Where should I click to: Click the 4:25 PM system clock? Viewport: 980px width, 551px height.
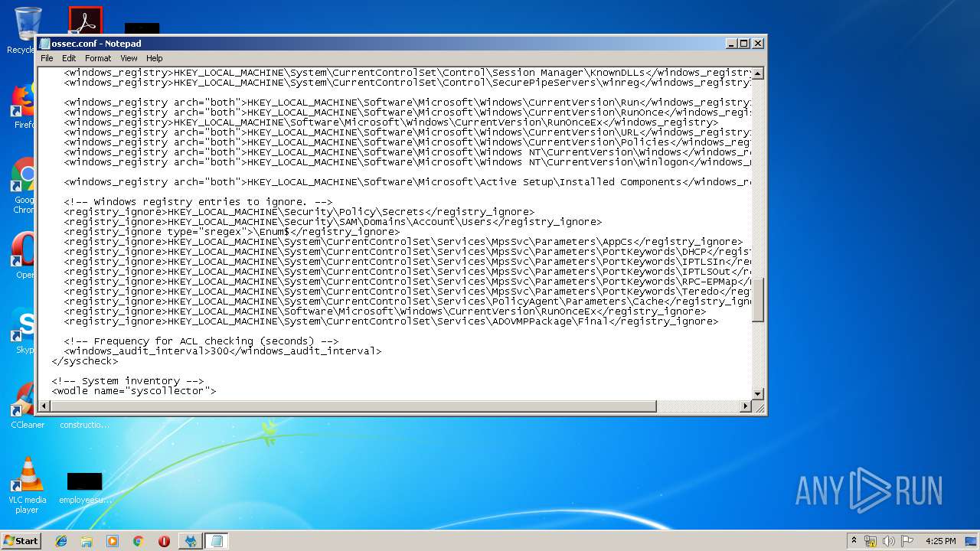pyautogui.click(x=940, y=541)
